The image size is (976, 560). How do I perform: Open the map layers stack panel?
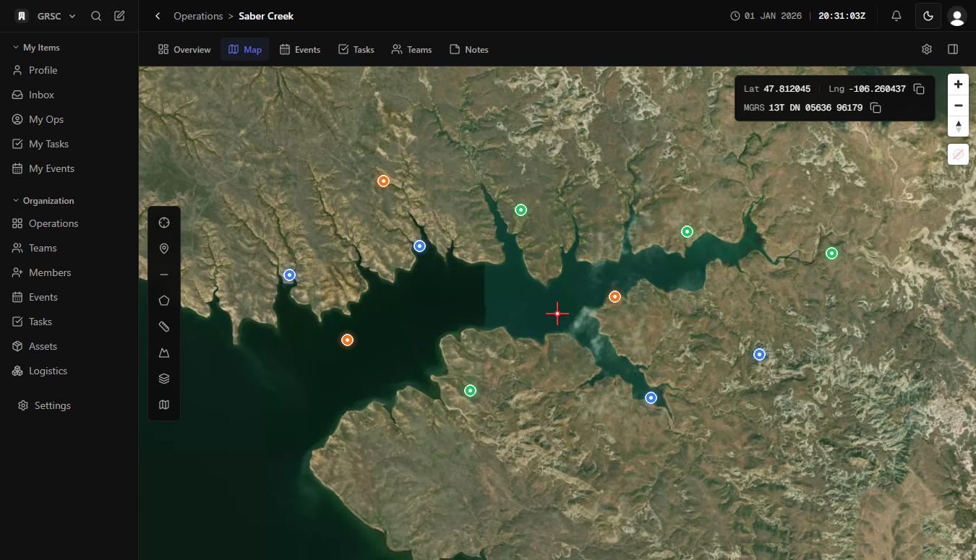point(164,379)
